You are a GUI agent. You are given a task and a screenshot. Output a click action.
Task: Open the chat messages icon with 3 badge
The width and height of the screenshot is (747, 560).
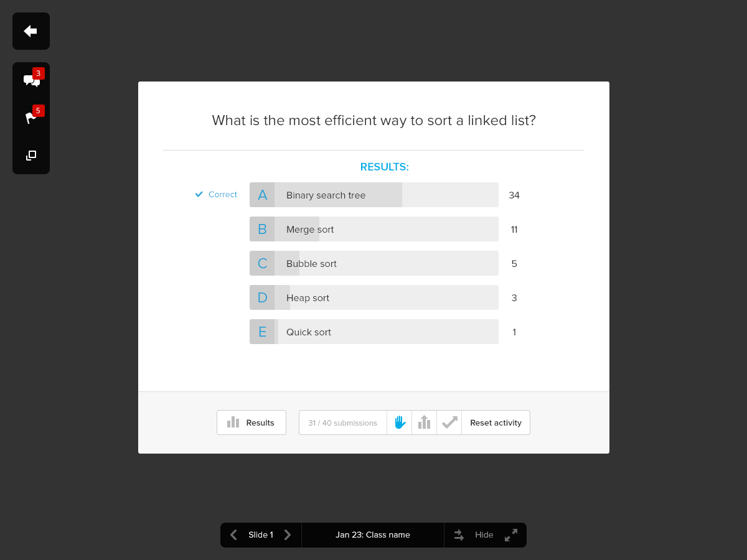31,80
